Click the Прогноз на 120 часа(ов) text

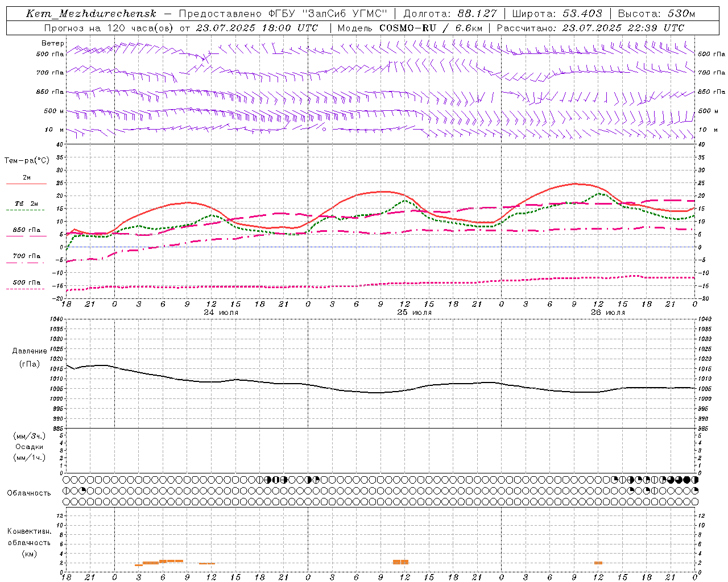pyautogui.click(x=109, y=28)
